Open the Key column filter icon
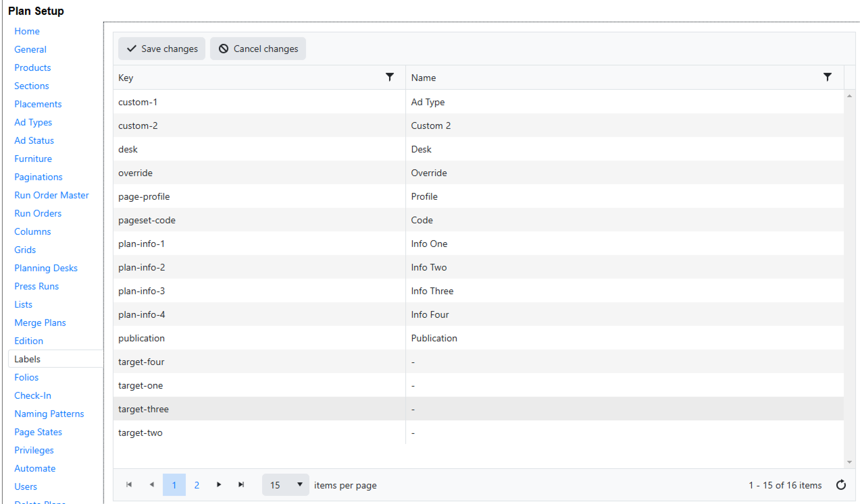This screenshot has width=860, height=504. coord(389,77)
